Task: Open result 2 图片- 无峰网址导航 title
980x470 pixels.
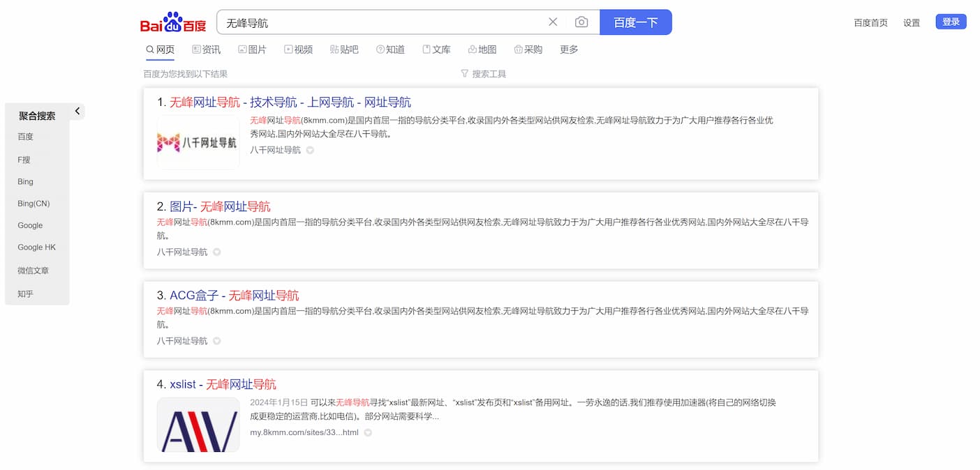Action: pyautogui.click(x=220, y=206)
